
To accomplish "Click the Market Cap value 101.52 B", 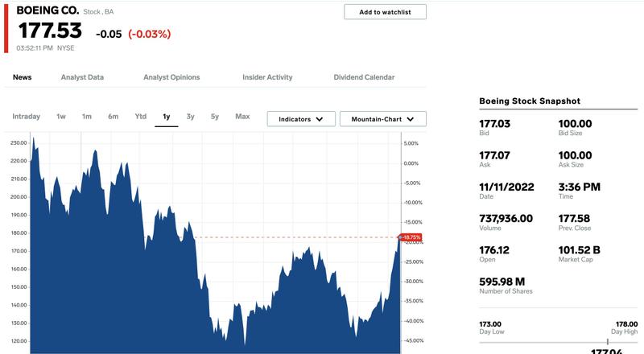I will point(579,250).
